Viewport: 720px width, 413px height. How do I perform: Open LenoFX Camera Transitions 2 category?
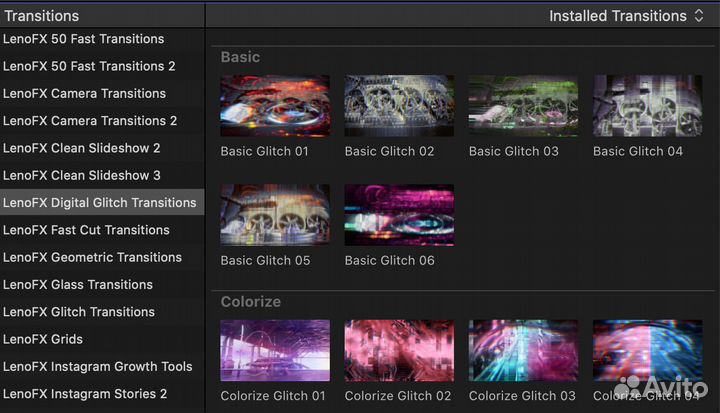pos(102,121)
